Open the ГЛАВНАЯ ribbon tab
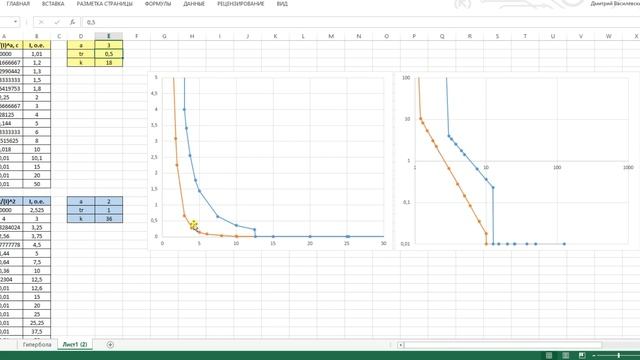Screen dimensions: 640x360 point(18,4)
